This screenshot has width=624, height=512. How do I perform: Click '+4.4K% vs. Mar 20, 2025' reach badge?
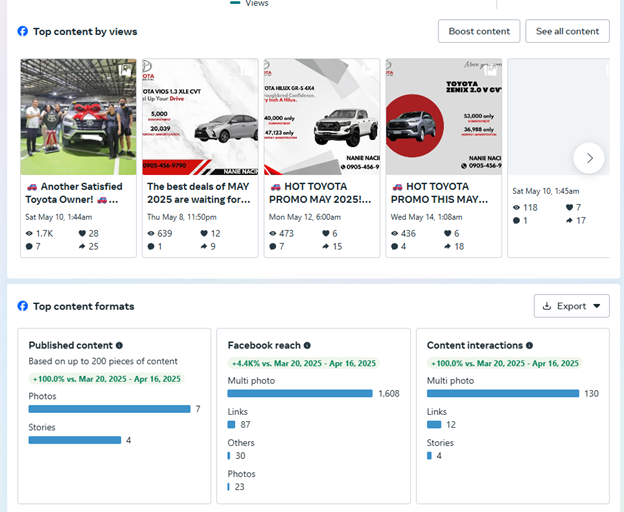[x=303, y=363]
